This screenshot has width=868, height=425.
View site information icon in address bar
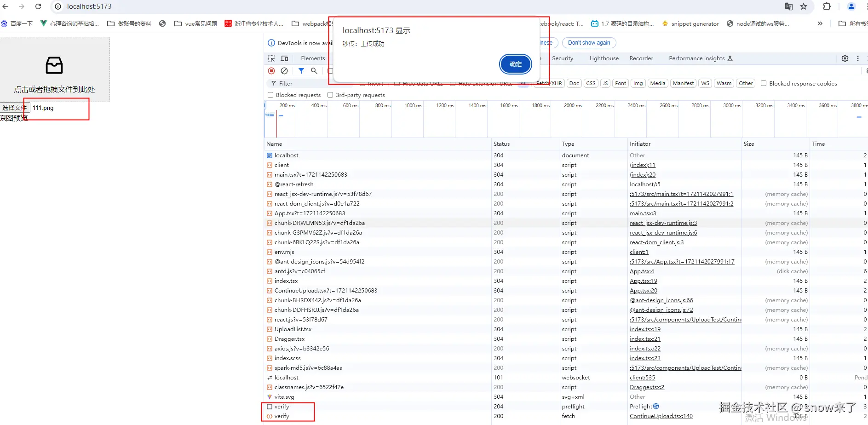pos(58,6)
